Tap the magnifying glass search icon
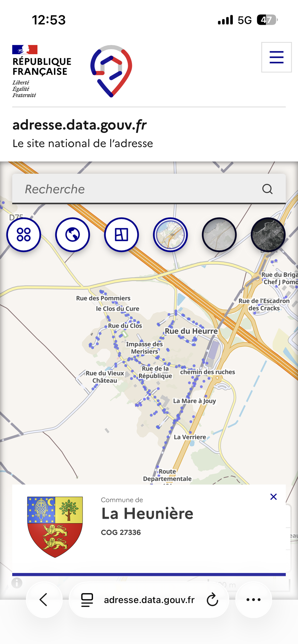The image size is (298, 644). [267, 189]
